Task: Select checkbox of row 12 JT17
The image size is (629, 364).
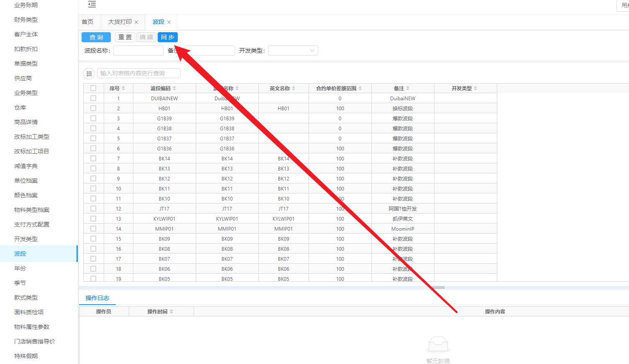Action: tap(93, 209)
